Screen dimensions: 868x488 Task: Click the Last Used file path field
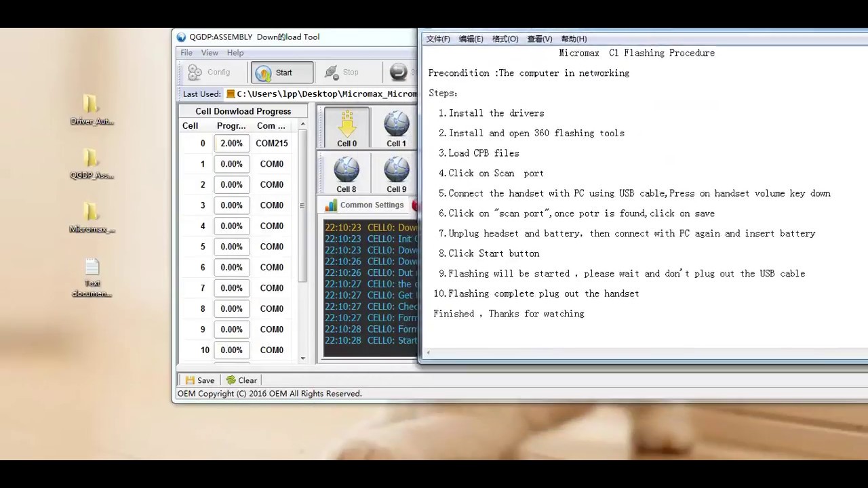click(321, 94)
